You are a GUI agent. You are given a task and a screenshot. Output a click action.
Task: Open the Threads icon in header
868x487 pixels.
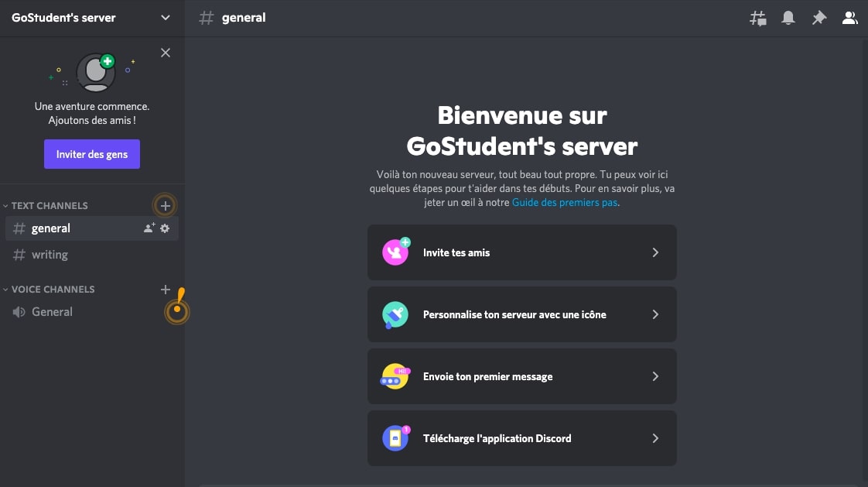[x=758, y=19]
